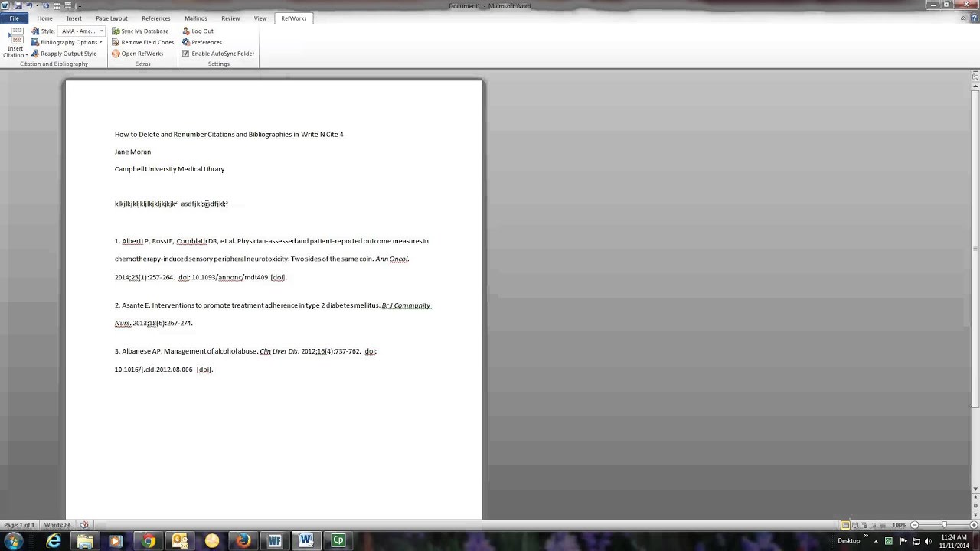Click the text 'Jane Moran'
980x551 pixels.
click(132, 152)
